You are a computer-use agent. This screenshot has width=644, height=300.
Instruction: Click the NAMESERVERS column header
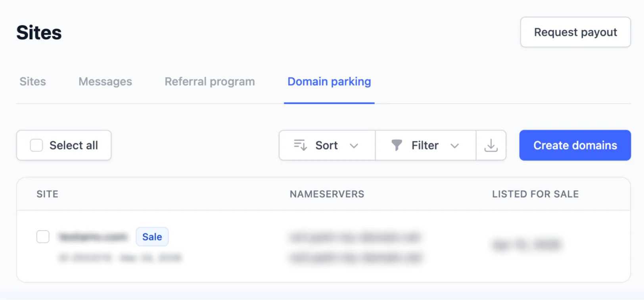tap(327, 194)
